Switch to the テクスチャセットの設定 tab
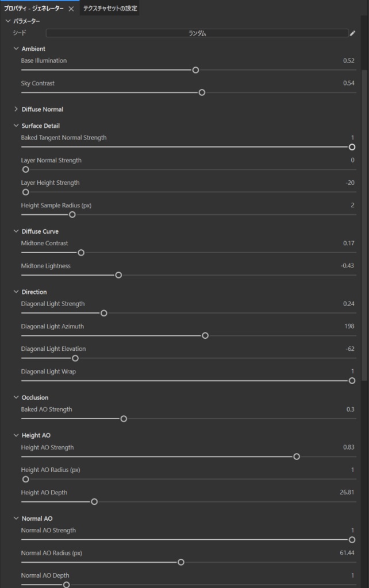 tap(110, 8)
